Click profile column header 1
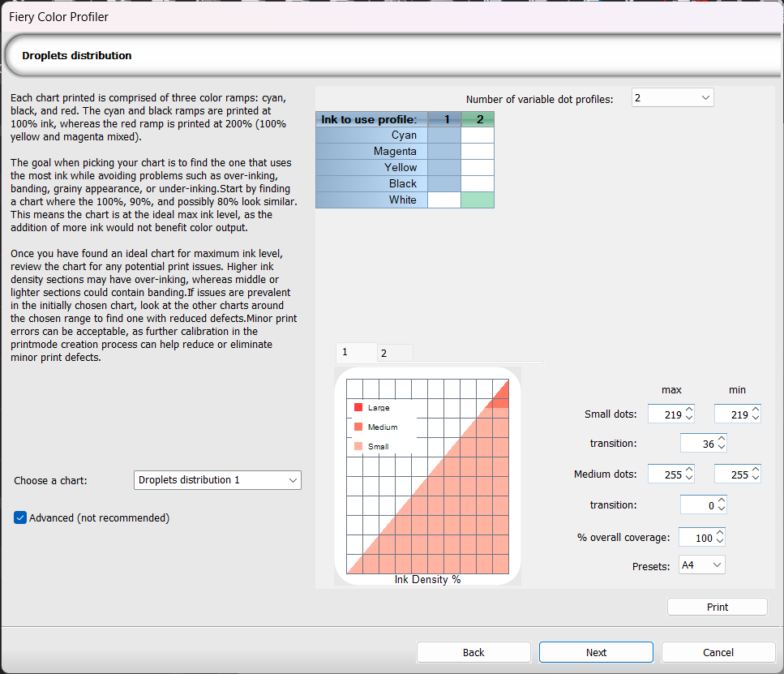 (444, 119)
